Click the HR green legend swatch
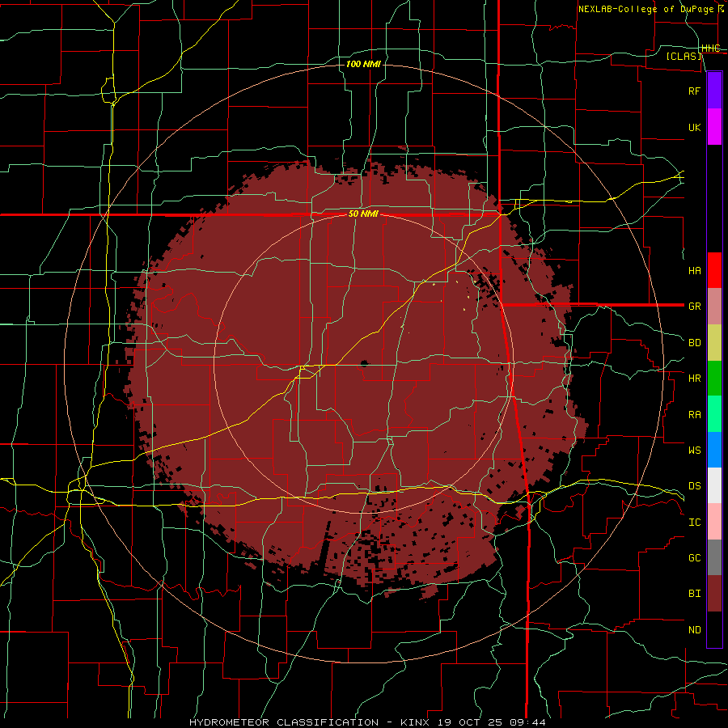 (x=714, y=379)
